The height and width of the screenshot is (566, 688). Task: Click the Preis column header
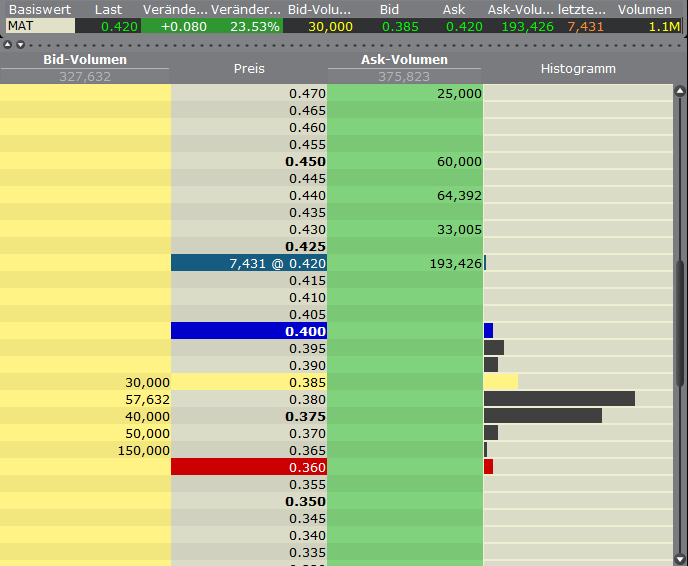(x=249, y=68)
